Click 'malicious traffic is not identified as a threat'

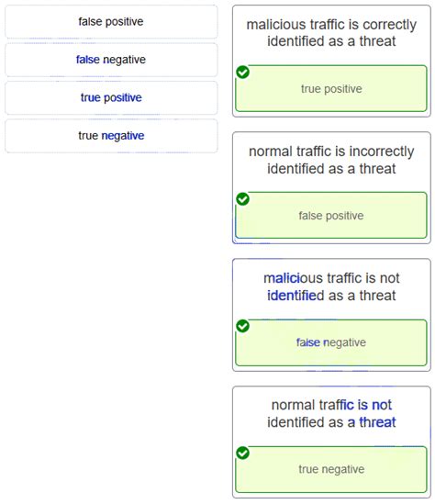point(331,286)
